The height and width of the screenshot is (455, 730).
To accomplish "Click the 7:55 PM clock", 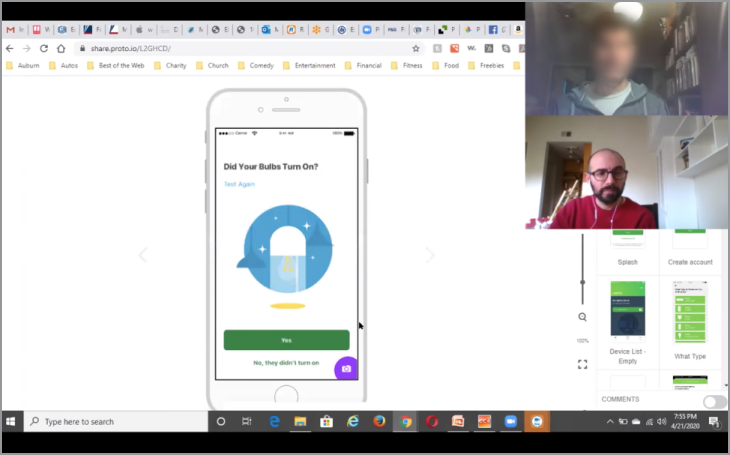I will [685, 416].
